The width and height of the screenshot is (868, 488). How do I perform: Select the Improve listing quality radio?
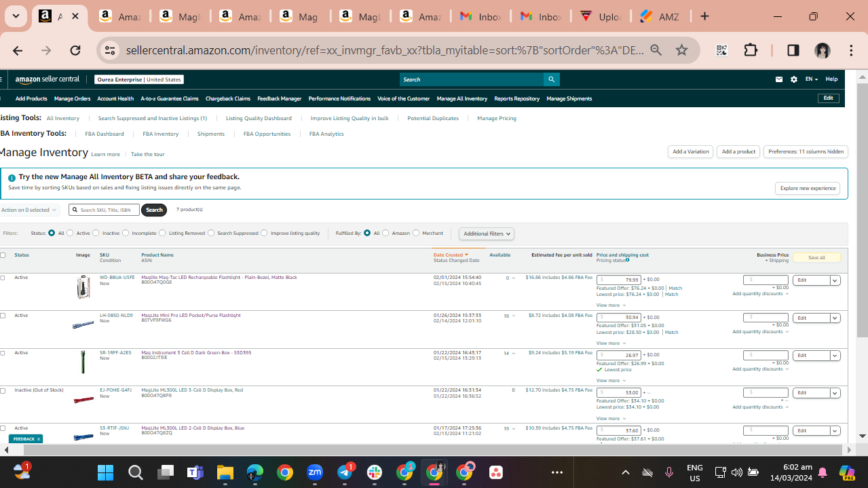pos(264,233)
